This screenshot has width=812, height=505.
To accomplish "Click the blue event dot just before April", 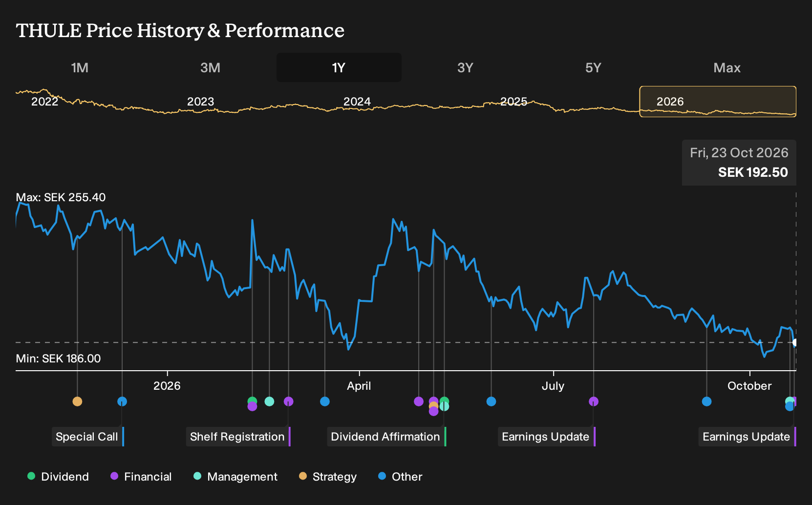I will 325,401.
